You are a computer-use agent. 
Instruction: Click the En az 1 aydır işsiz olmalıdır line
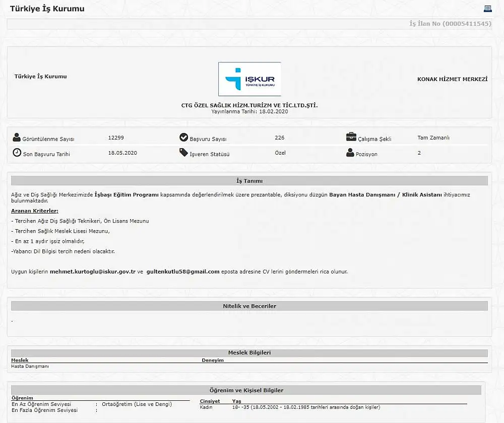click(48, 241)
